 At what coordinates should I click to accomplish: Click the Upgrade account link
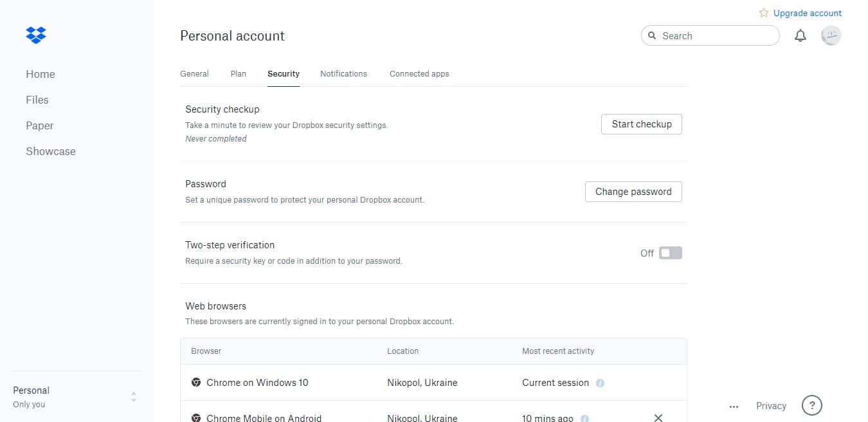click(x=808, y=13)
